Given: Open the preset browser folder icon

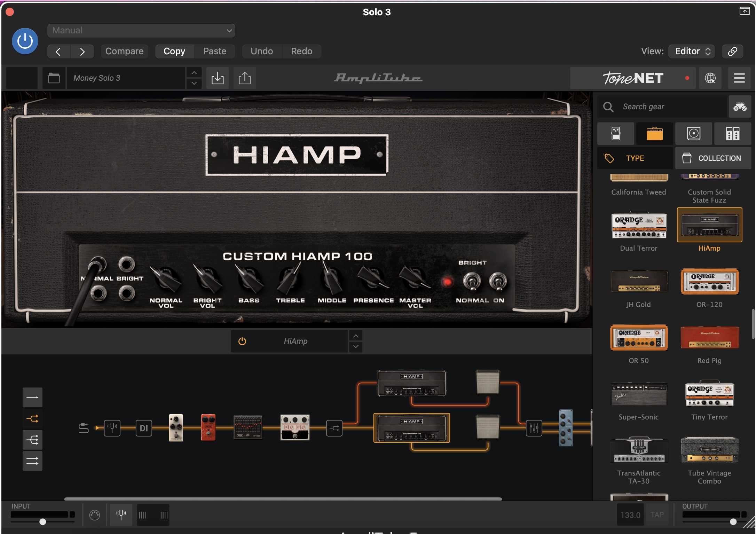Looking at the screenshot, I should (54, 78).
